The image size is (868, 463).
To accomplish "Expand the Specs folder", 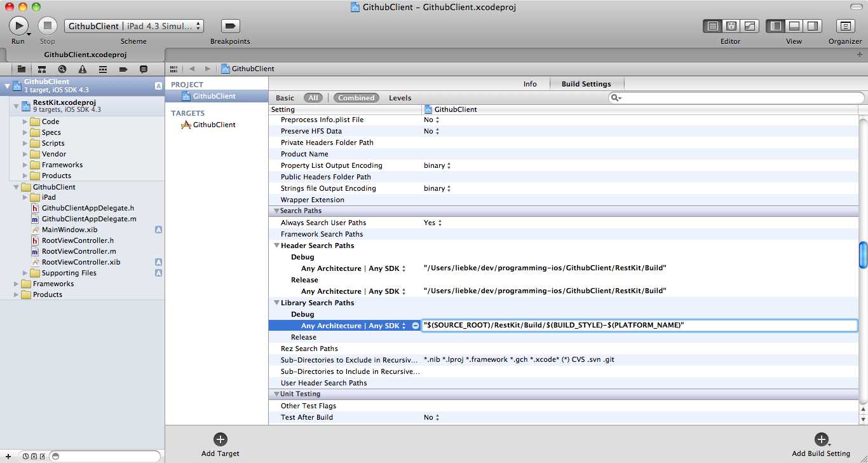I will pyautogui.click(x=25, y=132).
